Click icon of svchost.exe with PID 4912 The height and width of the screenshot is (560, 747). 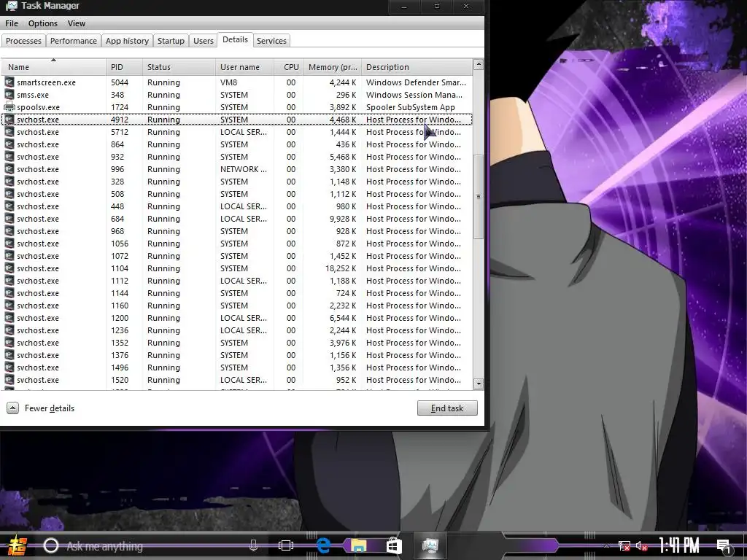[x=9, y=120]
